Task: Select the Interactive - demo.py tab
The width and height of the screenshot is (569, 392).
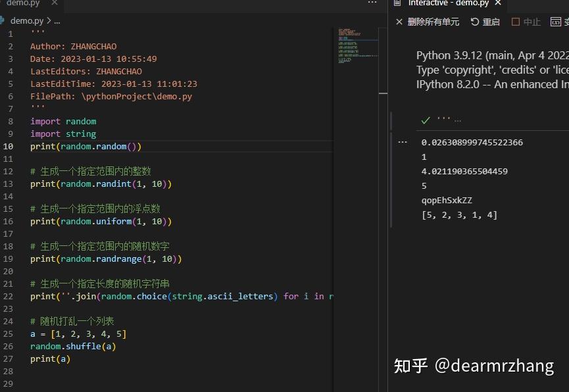Action: [x=449, y=3]
